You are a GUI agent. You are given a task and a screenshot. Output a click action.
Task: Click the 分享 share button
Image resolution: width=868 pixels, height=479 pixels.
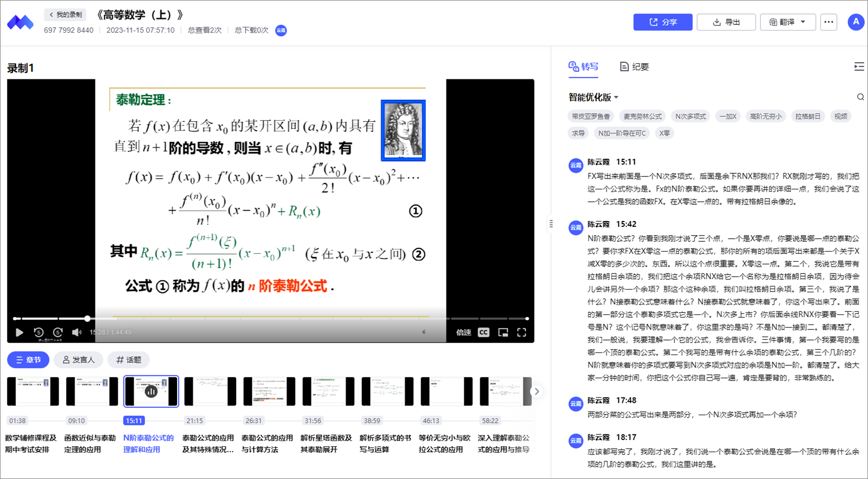pyautogui.click(x=663, y=22)
